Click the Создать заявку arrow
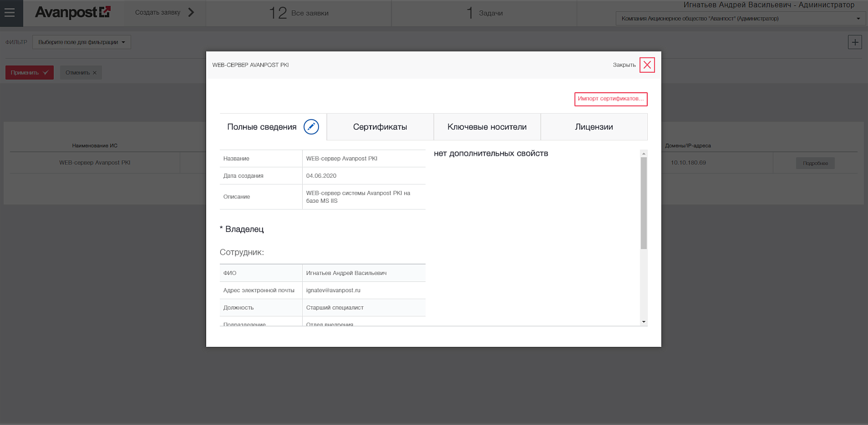The height and width of the screenshot is (425, 868). (x=191, y=12)
